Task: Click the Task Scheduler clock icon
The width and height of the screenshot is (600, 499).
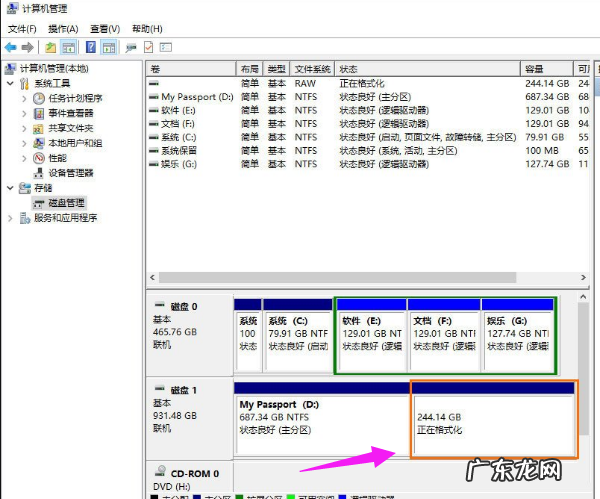Action: tap(39, 98)
